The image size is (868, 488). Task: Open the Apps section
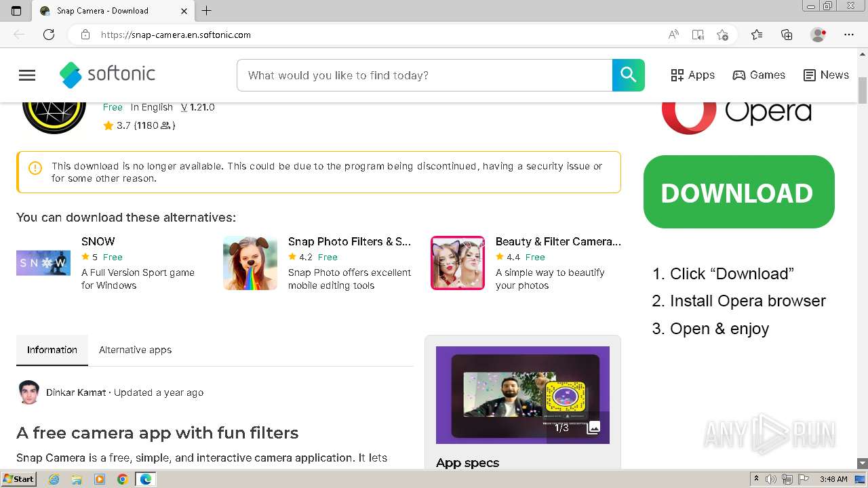[x=692, y=75]
